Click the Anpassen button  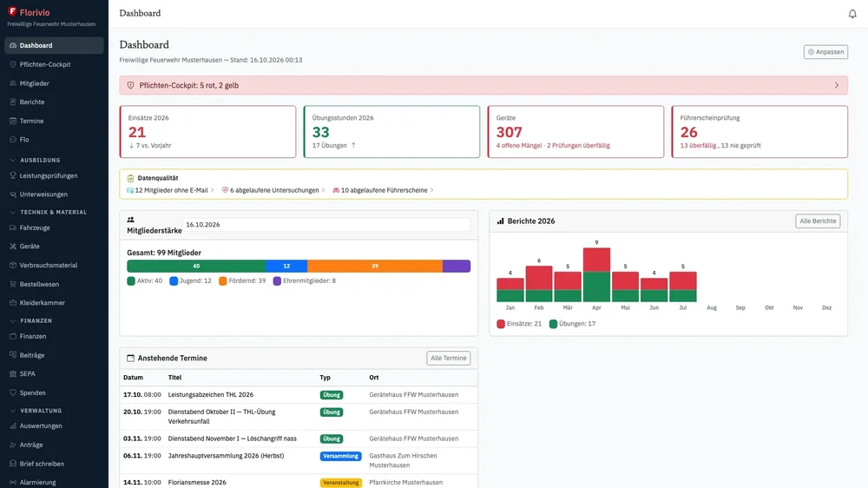[825, 52]
